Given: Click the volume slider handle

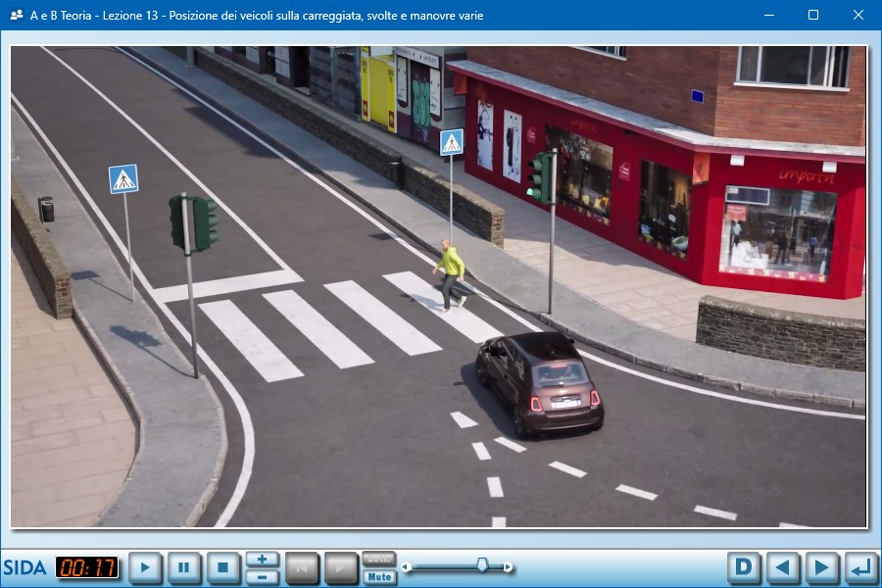Looking at the screenshot, I should pyautogui.click(x=482, y=565).
